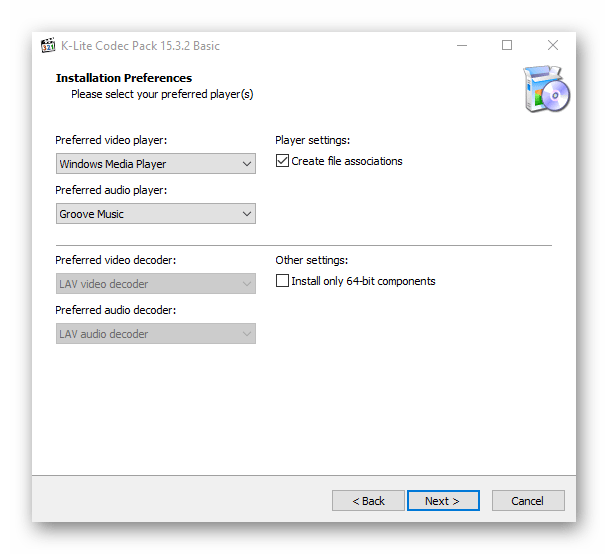Close the installer window
This screenshot has height=554, width=608.
pos(553,45)
